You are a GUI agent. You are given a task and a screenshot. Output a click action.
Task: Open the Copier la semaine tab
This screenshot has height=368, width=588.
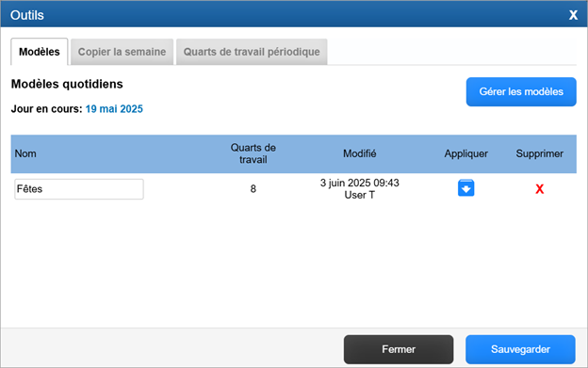point(122,52)
